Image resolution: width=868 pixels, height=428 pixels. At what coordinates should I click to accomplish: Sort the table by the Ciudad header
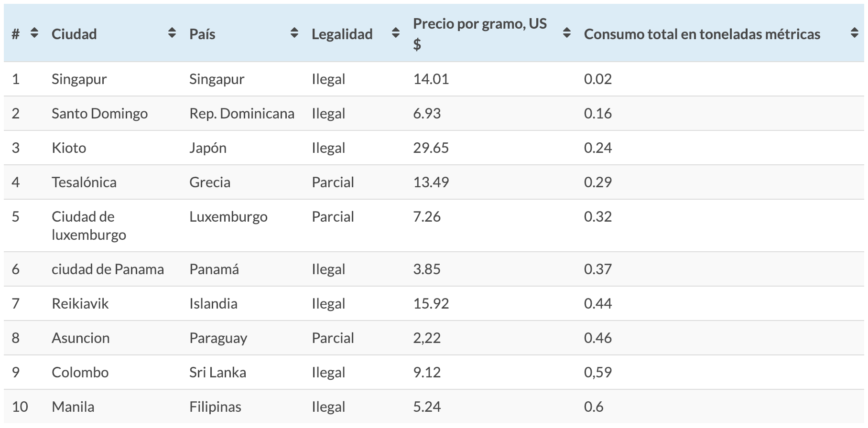(74, 33)
